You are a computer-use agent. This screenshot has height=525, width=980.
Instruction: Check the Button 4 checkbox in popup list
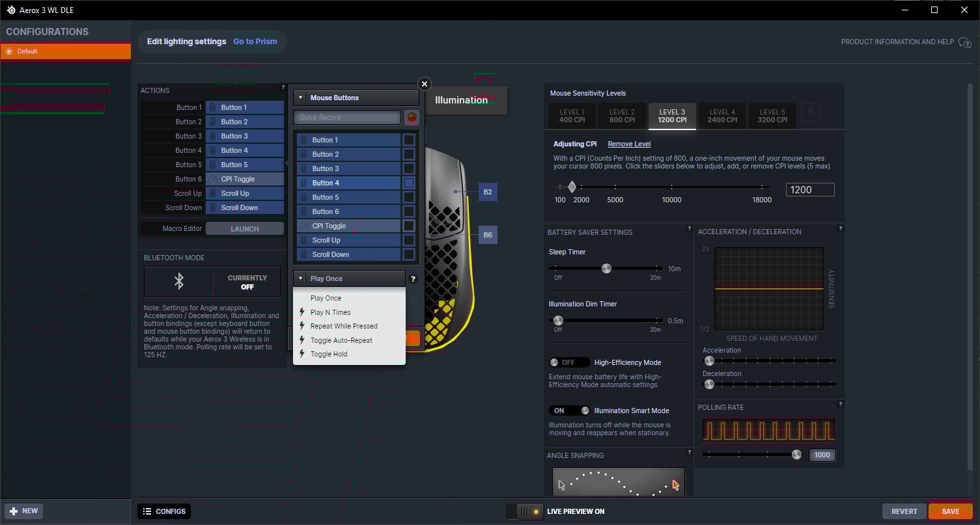[408, 183]
